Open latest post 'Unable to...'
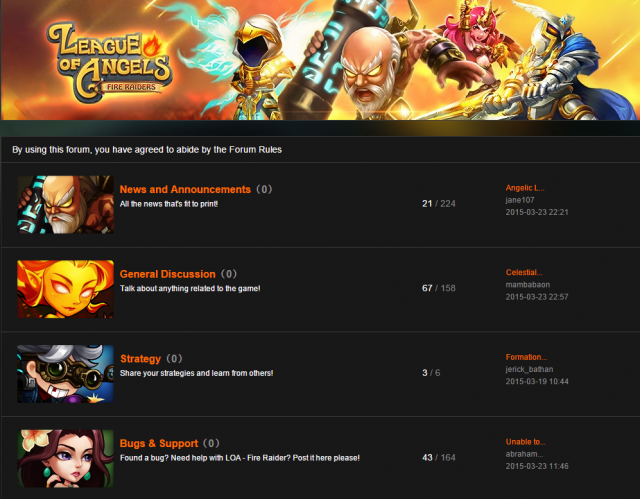This screenshot has width=640, height=499. [525, 441]
